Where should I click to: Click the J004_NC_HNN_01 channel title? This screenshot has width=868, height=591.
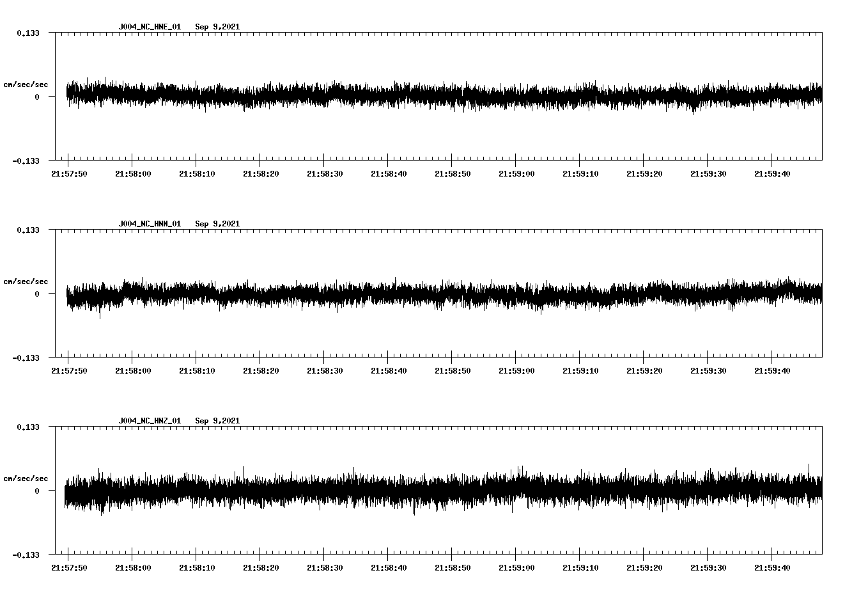(150, 224)
